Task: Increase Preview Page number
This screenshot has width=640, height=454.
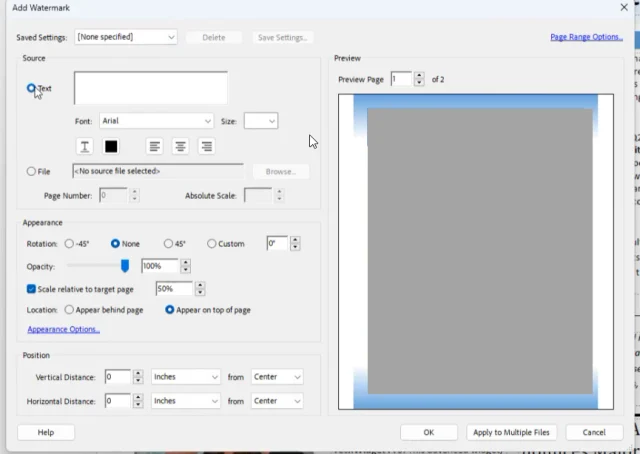Action: [x=419, y=76]
